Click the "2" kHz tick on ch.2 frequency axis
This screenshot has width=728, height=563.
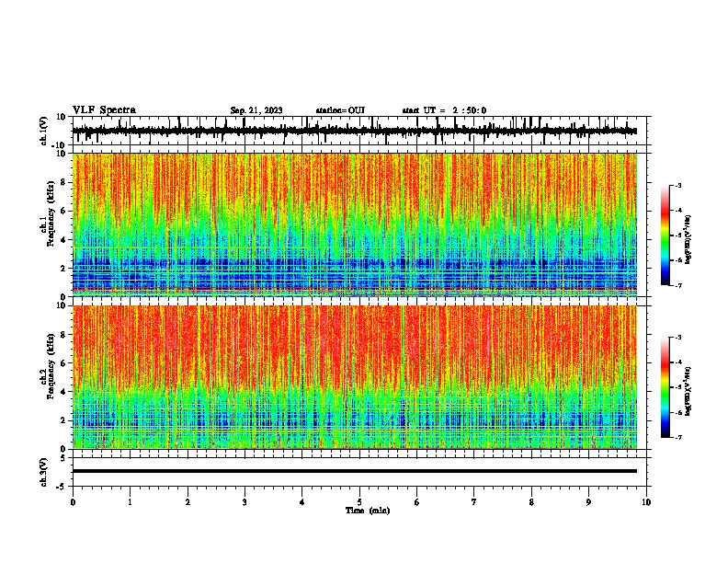click(63, 420)
